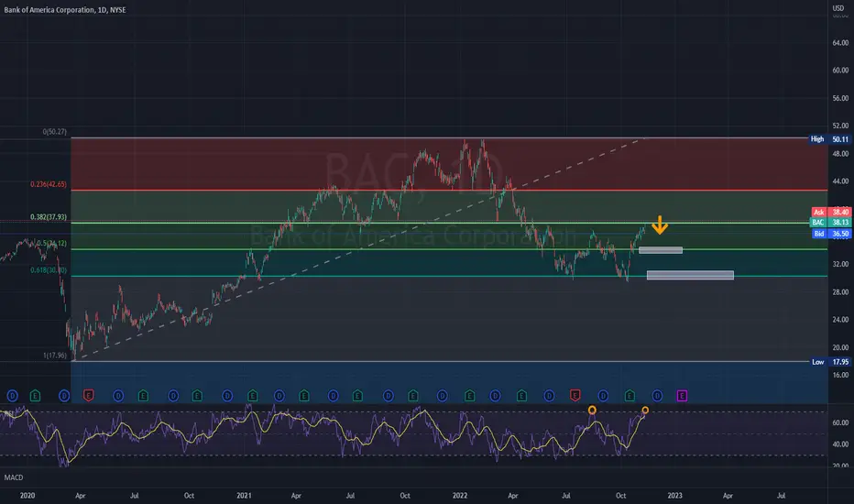
Task: Select the 0.236(42.65) Fibonacci level label
Action: click(49, 185)
